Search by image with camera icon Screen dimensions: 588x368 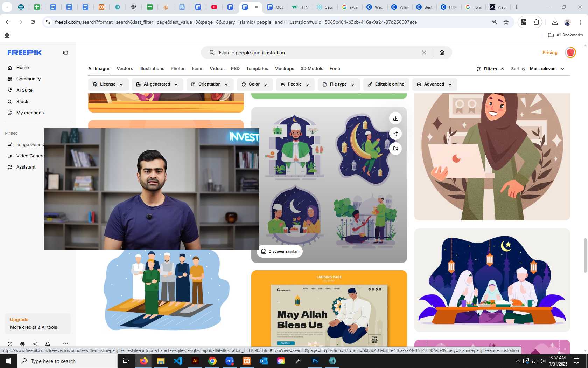pyautogui.click(x=442, y=53)
